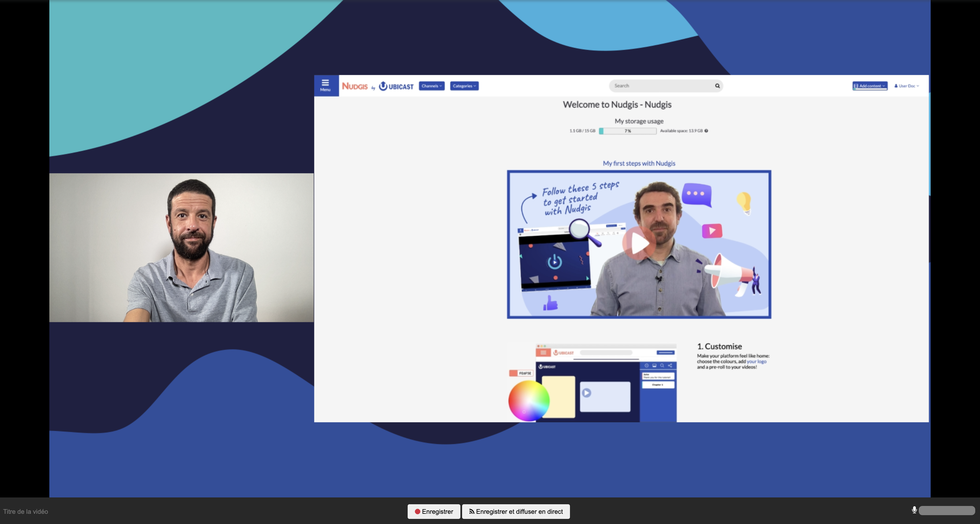Click the Customise illustration image
The image size is (980, 524).
593,382
